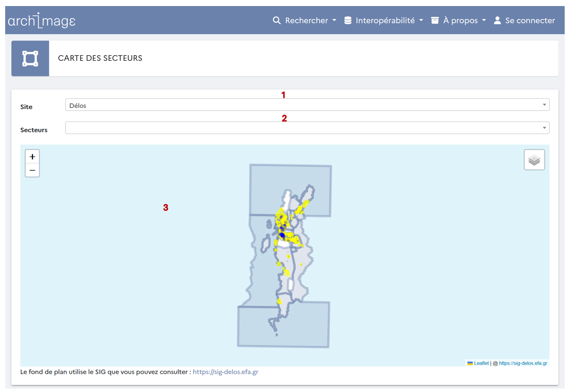The height and width of the screenshot is (392, 569).
Task: Open the Leaflet attribution link
Action: [x=481, y=363]
